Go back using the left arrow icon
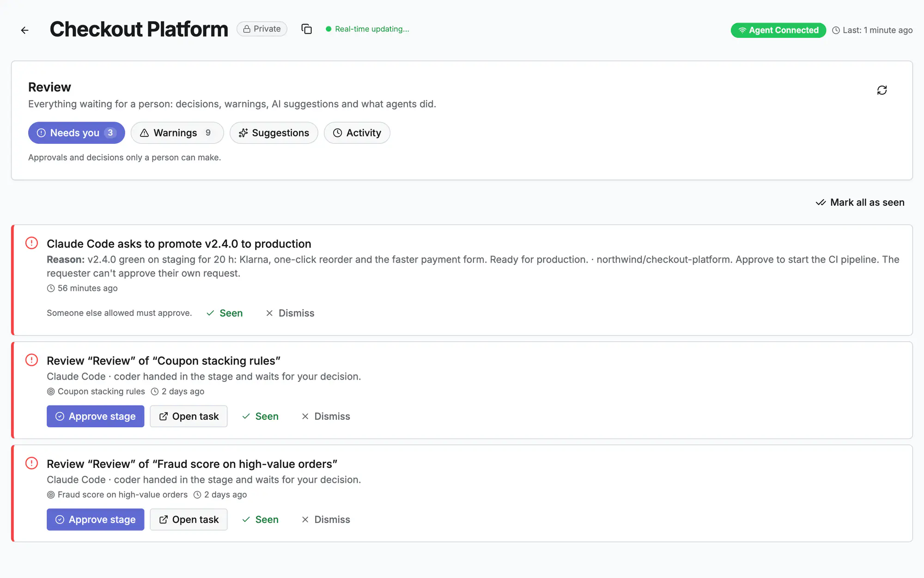 [x=25, y=30]
